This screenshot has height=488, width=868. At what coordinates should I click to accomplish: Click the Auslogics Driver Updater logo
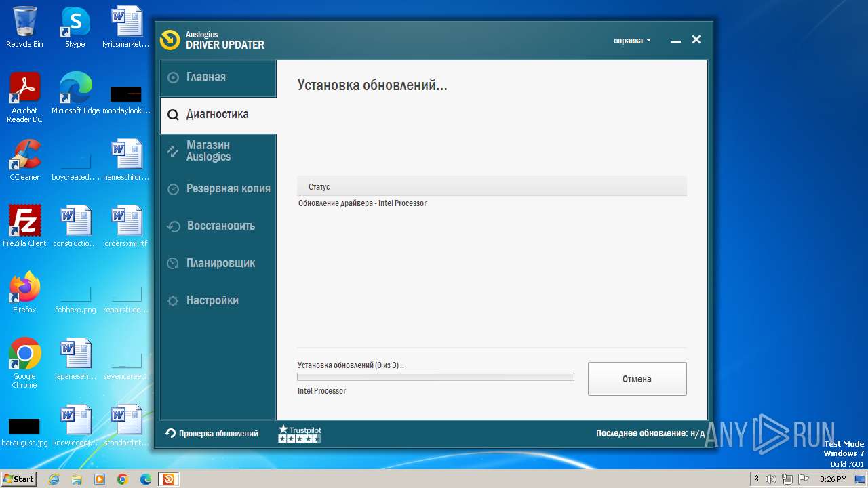[x=212, y=40]
